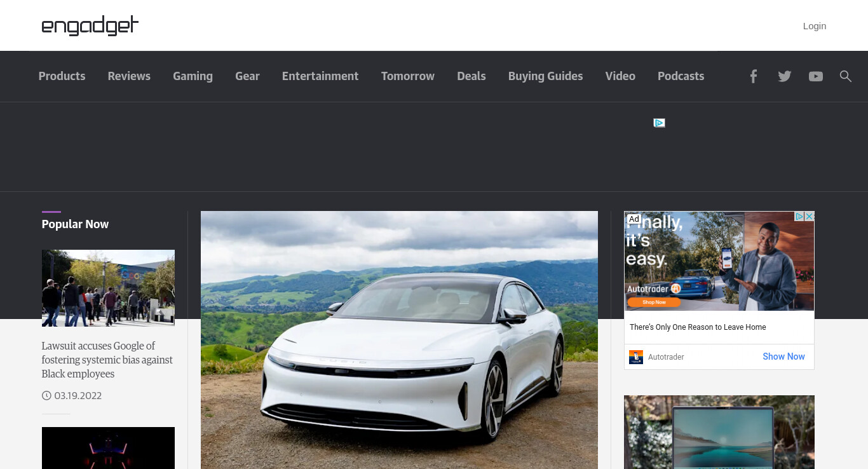Image resolution: width=868 pixels, height=469 pixels.
Task: Open the Tomorrow section
Action: pos(408,76)
